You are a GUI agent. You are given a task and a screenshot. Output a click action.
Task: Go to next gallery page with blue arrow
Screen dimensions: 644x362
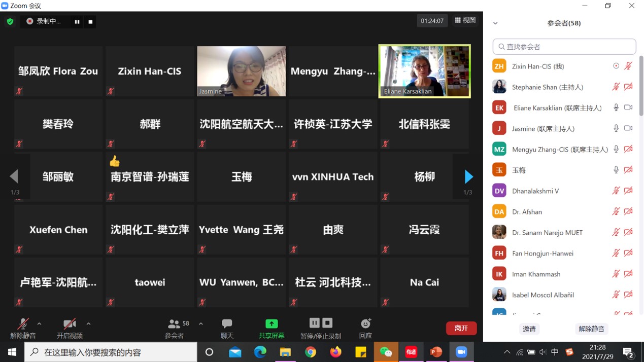pyautogui.click(x=468, y=176)
